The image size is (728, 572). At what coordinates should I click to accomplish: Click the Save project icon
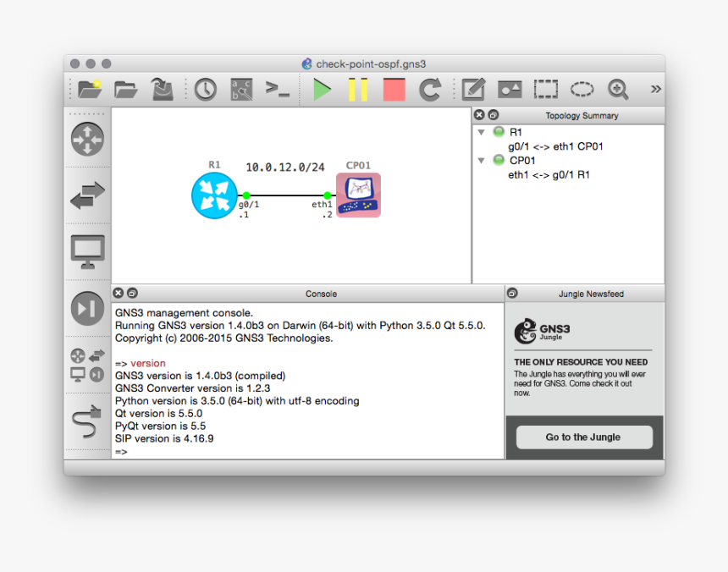point(162,89)
